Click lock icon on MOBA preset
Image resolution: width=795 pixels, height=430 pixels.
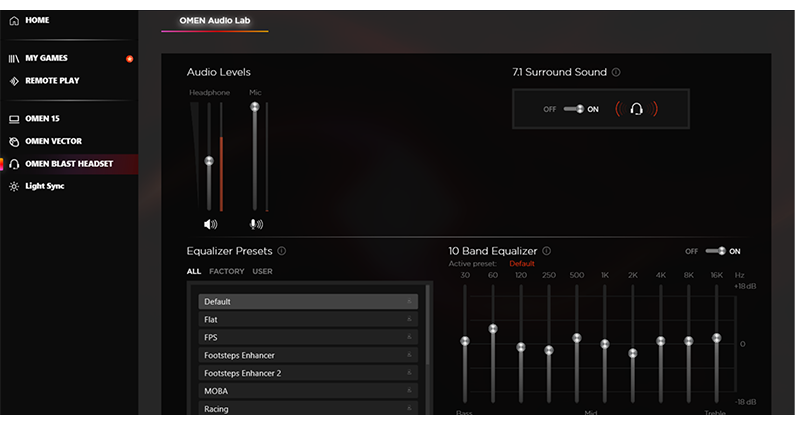409,391
